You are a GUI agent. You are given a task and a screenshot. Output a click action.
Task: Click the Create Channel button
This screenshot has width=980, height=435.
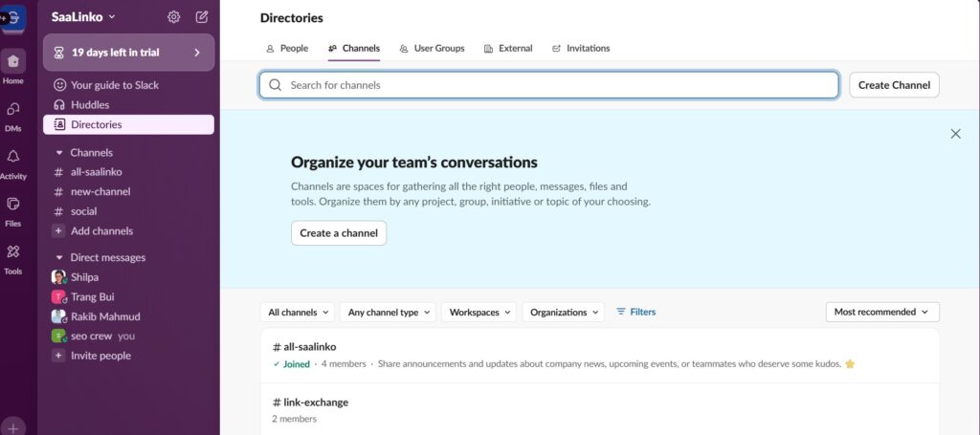pos(894,85)
